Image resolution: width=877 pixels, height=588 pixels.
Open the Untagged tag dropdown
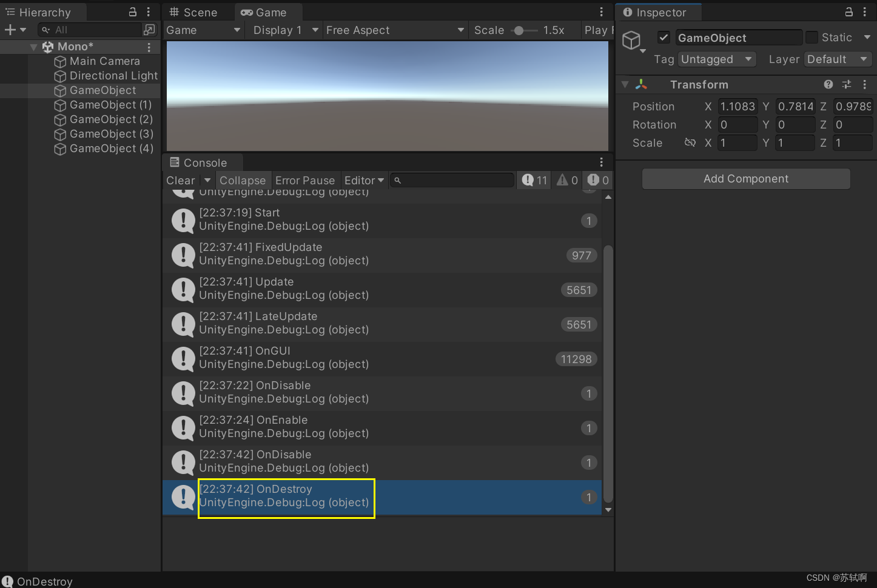(x=717, y=59)
